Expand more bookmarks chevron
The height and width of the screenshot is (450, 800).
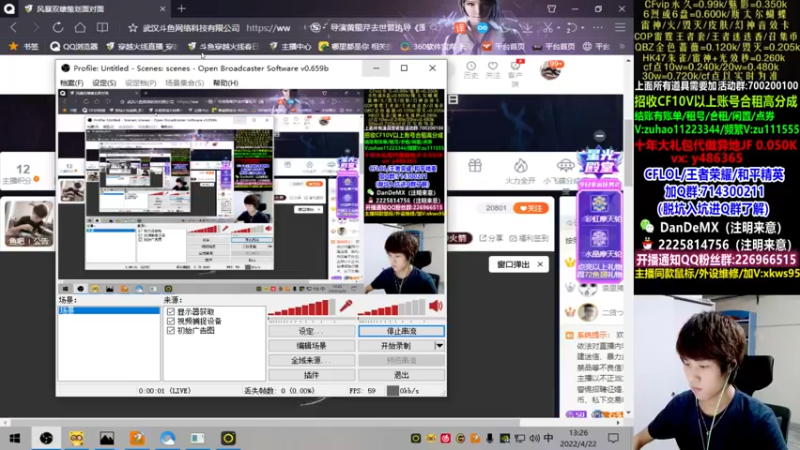coord(622,46)
